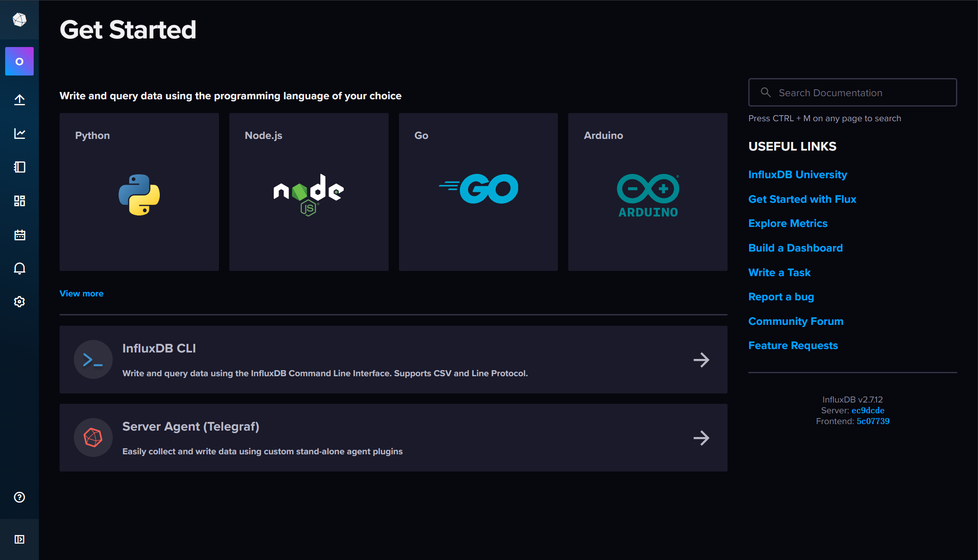
Task: Expand View more languages link
Action: point(82,293)
